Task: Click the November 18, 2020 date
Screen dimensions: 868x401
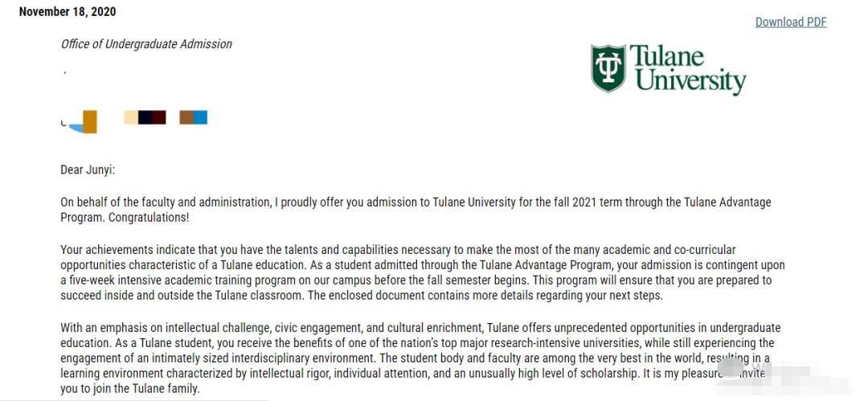Action: coord(68,11)
